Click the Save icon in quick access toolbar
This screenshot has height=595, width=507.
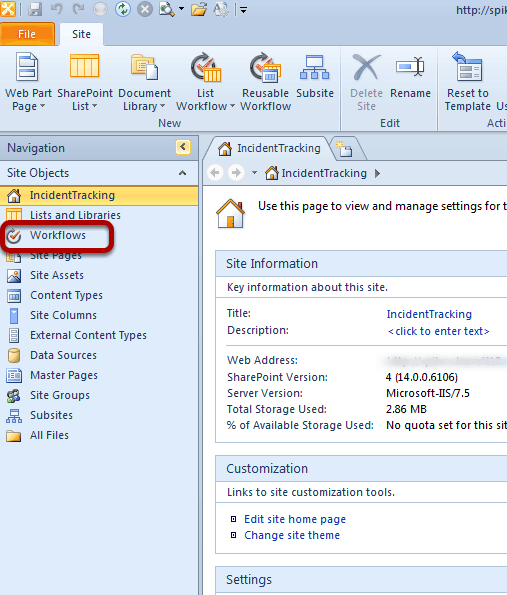click(x=35, y=9)
